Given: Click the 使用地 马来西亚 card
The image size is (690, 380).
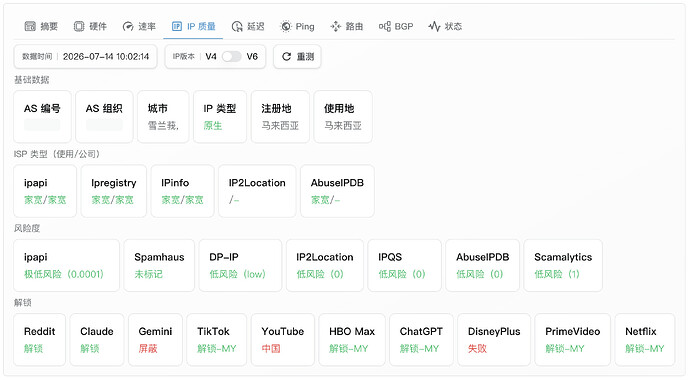Looking at the screenshot, I should [x=343, y=117].
